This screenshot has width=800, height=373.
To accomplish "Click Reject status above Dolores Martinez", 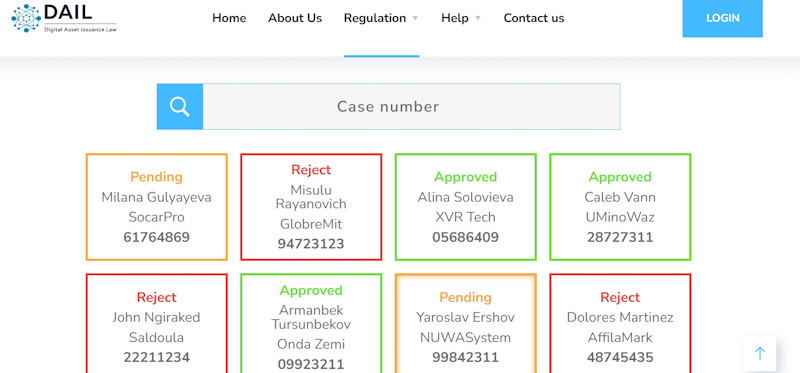I will tap(620, 297).
